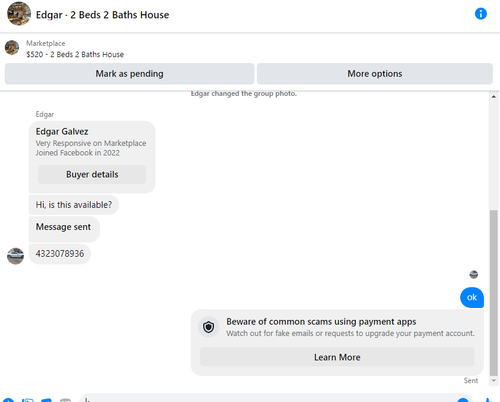Click the 'Marketplace' label above the price
Image resolution: width=500 pixels, height=402 pixels.
pyautogui.click(x=46, y=43)
